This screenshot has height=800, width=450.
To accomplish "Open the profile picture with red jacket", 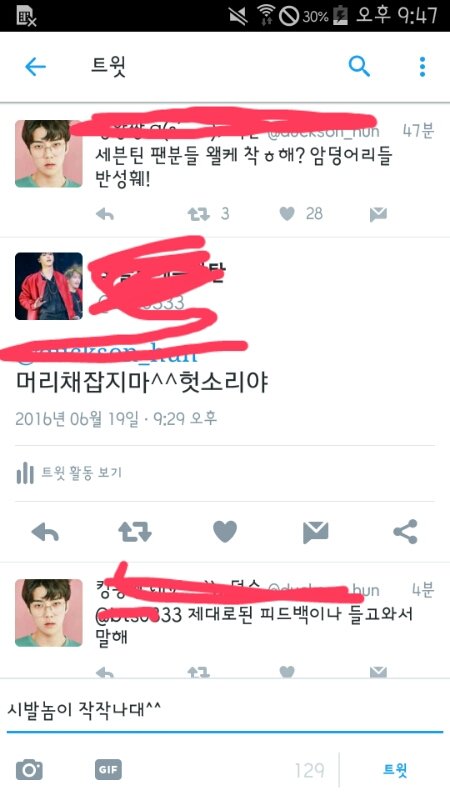I will [x=48, y=286].
